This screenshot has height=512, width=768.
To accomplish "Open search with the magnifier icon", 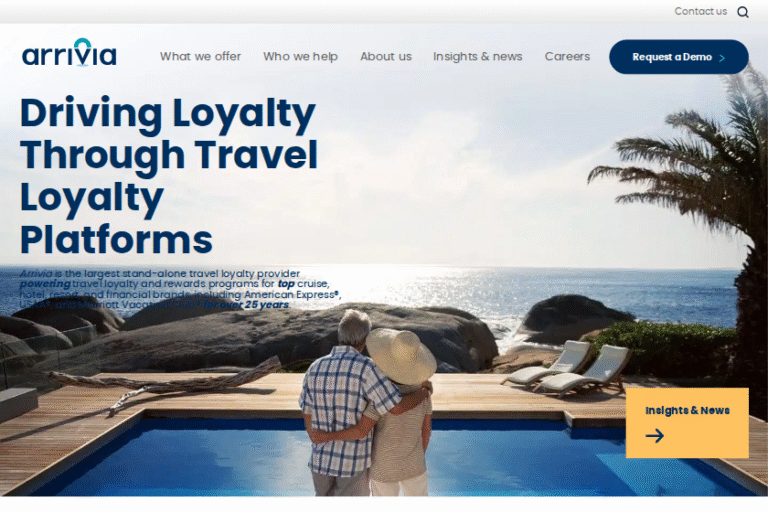I will (x=743, y=12).
